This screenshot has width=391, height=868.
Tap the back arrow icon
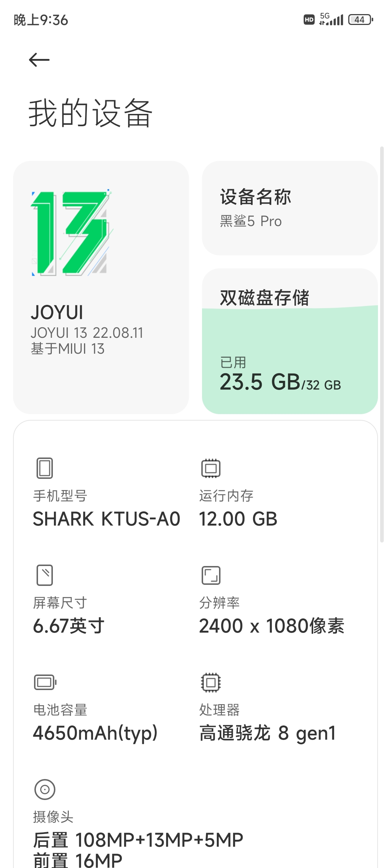coord(39,60)
